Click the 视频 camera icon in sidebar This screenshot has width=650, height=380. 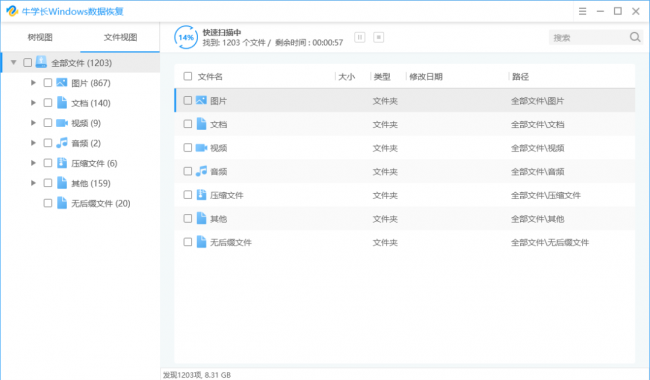click(x=62, y=123)
